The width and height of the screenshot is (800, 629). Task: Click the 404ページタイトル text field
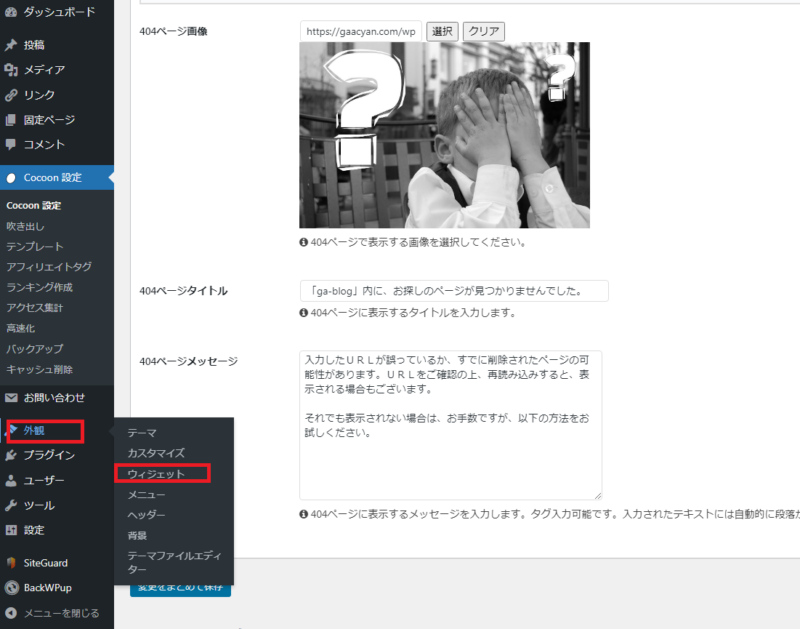[x=453, y=291]
